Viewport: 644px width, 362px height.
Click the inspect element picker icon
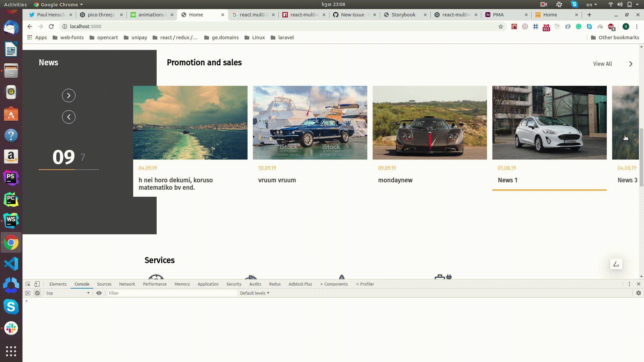[28, 284]
